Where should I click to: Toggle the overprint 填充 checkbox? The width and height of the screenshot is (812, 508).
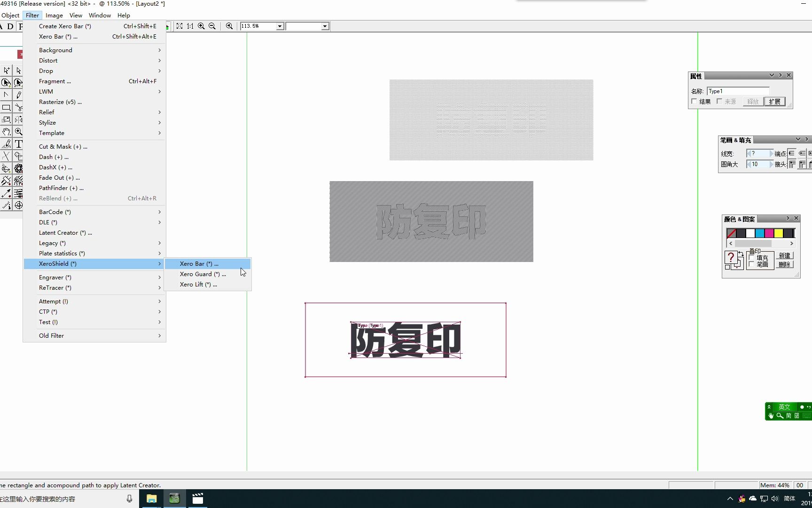(751, 258)
